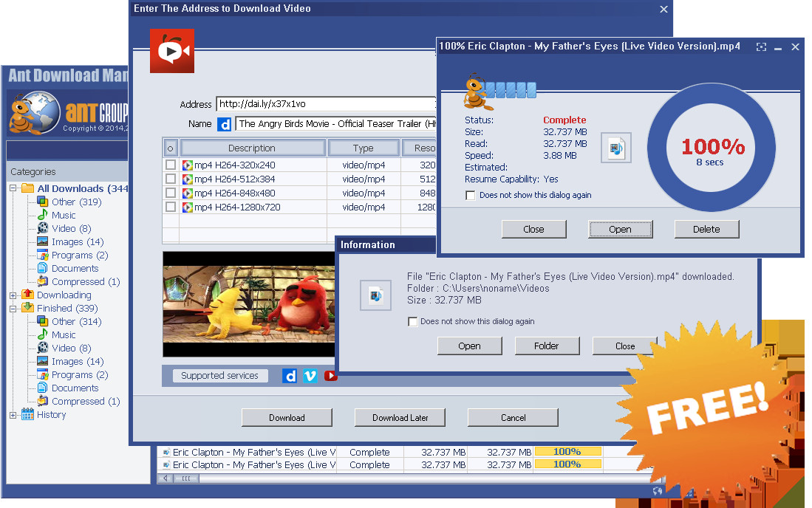Tick the checkbox for mp4 H264-320x240
The height and width of the screenshot is (508, 812).
[x=171, y=165]
